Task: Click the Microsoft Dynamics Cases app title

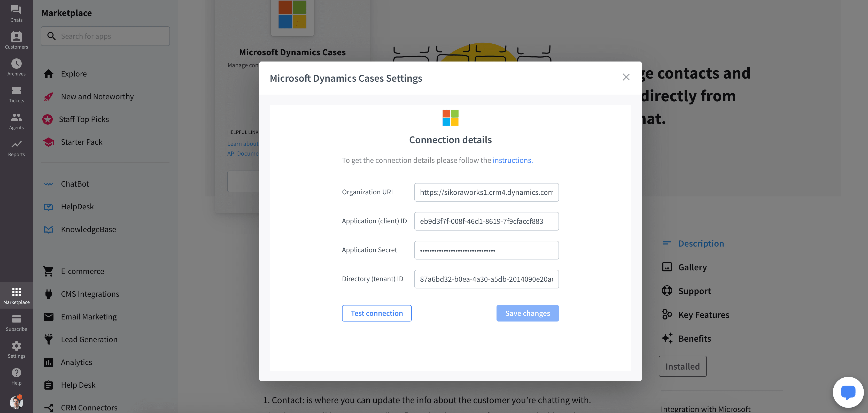Action: pyautogui.click(x=292, y=52)
